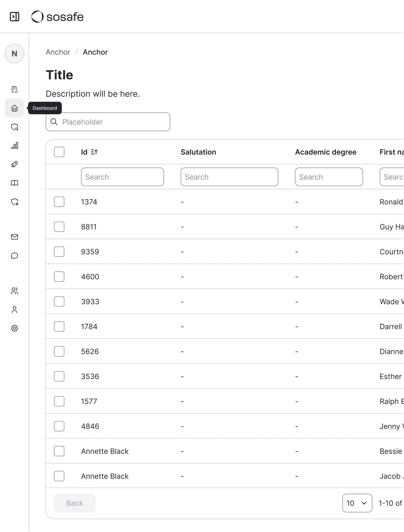This screenshot has width=404, height=532.
Task: Open the user group sidebar icon
Action: [x=14, y=291]
